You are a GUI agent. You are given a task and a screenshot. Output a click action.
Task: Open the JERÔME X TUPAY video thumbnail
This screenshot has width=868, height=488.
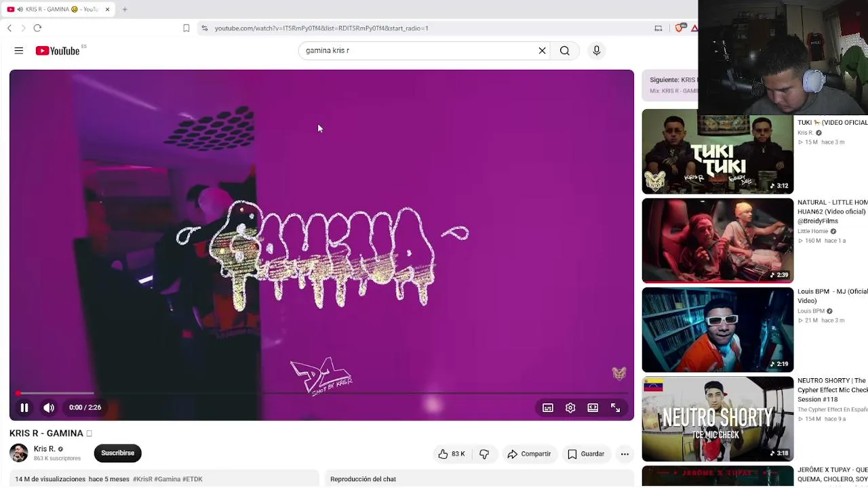tap(717, 476)
